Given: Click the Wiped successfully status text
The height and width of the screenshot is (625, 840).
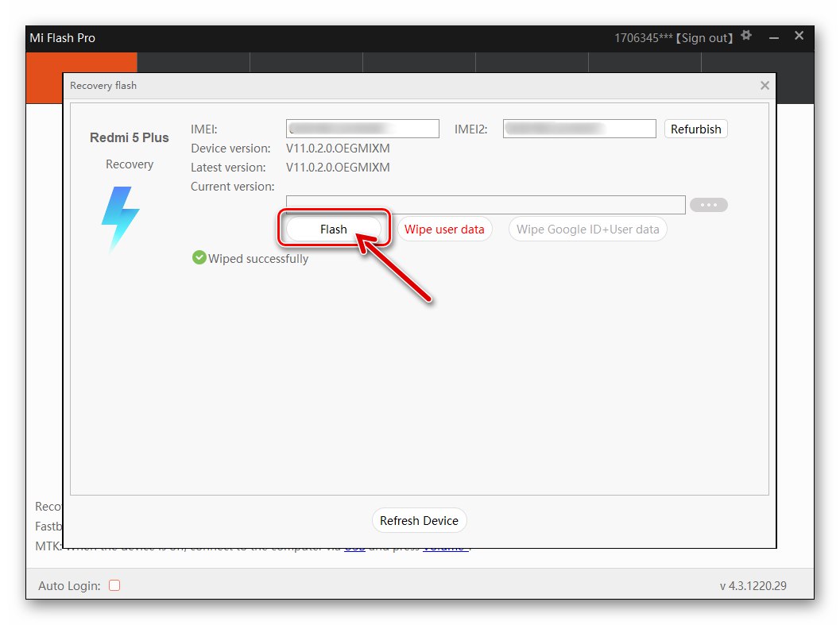Looking at the screenshot, I should (258, 259).
